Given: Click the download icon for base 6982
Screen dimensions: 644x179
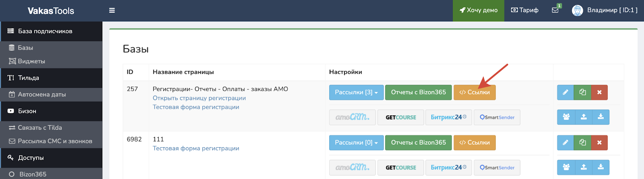Looking at the screenshot, I should 601,167.
